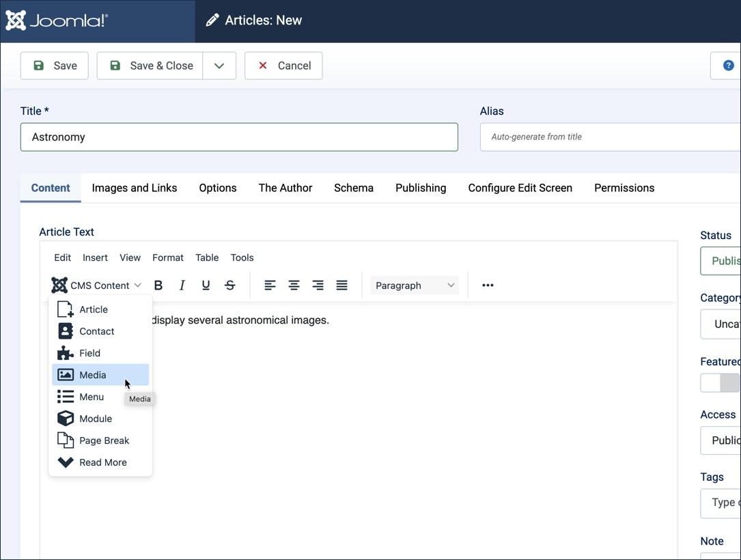Show more toolbar options ellipsis

pyautogui.click(x=488, y=285)
